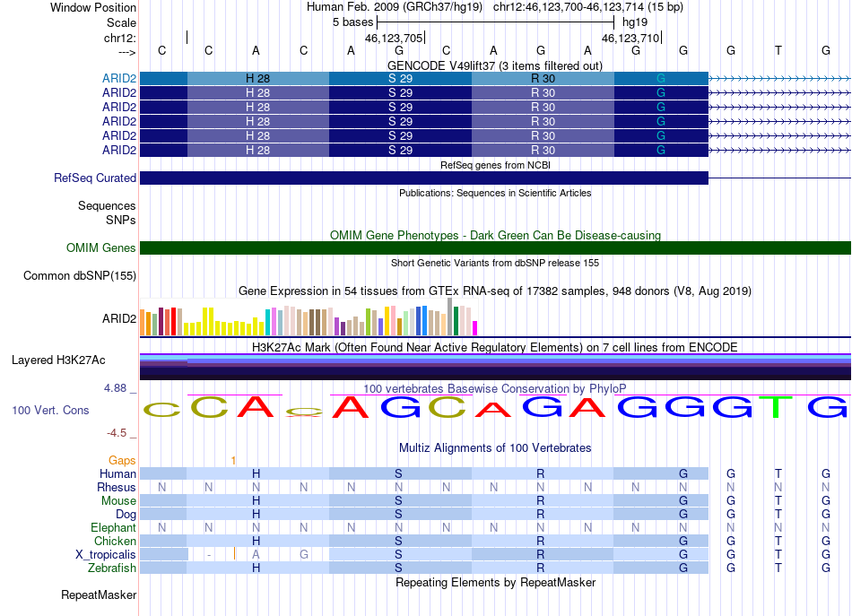
Task: Click the T base in the sequence ruler
Action: [778, 50]
